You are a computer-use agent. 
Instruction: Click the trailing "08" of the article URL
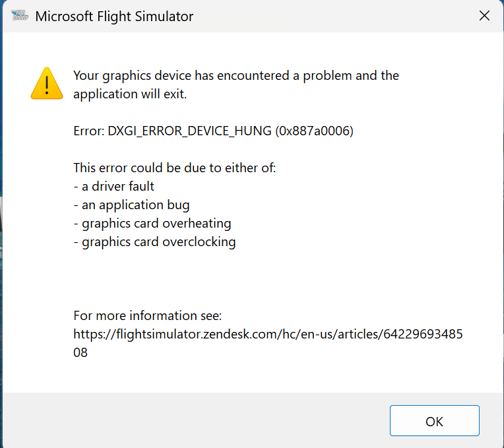80,352
